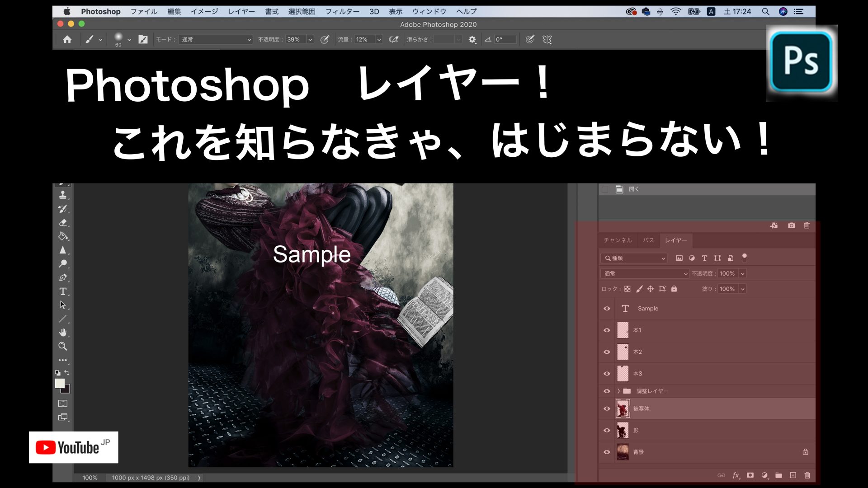Hide the Sample text layer
This screenshot has height=488, width=868.
point(607,309)
